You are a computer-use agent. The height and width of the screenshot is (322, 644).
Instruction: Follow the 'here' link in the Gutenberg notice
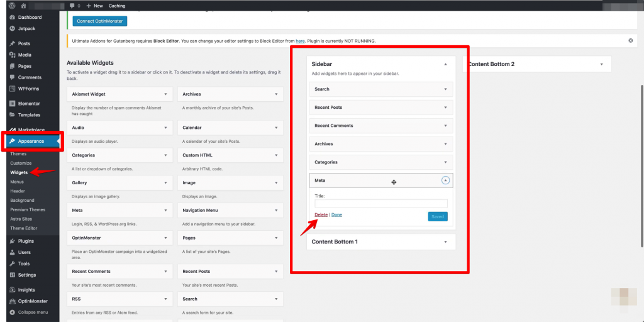click(300, 41)
